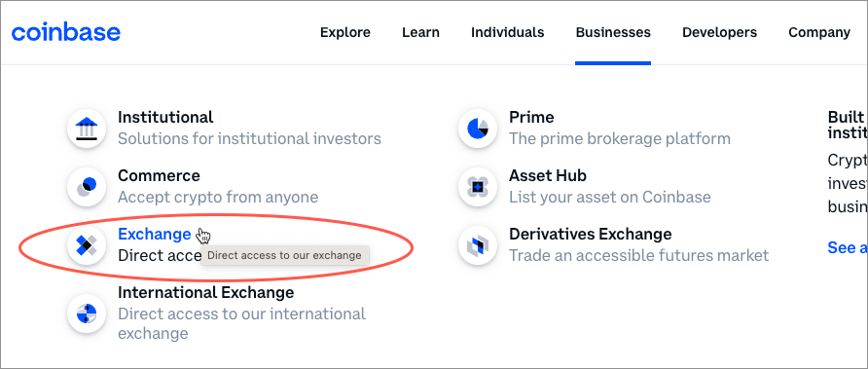Open the Individuals menu
This screenshot has height=369, width=868.
(x=508, y=33)
